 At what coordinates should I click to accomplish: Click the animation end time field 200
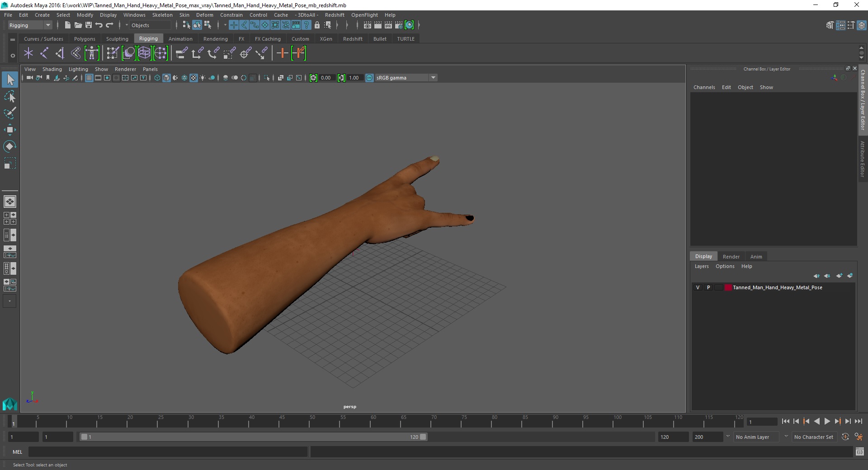coord(708,437)
